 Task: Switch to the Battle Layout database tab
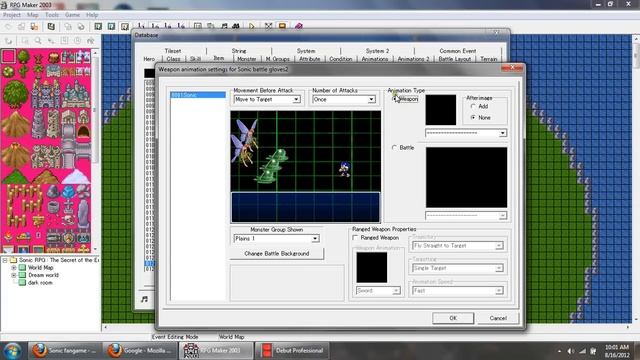point(455,59)
